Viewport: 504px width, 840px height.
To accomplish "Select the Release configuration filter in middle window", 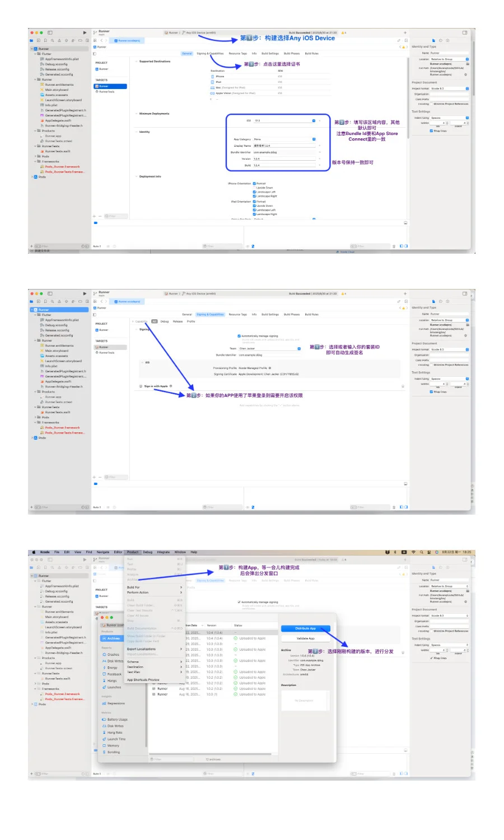I will [x=178, y=321].
